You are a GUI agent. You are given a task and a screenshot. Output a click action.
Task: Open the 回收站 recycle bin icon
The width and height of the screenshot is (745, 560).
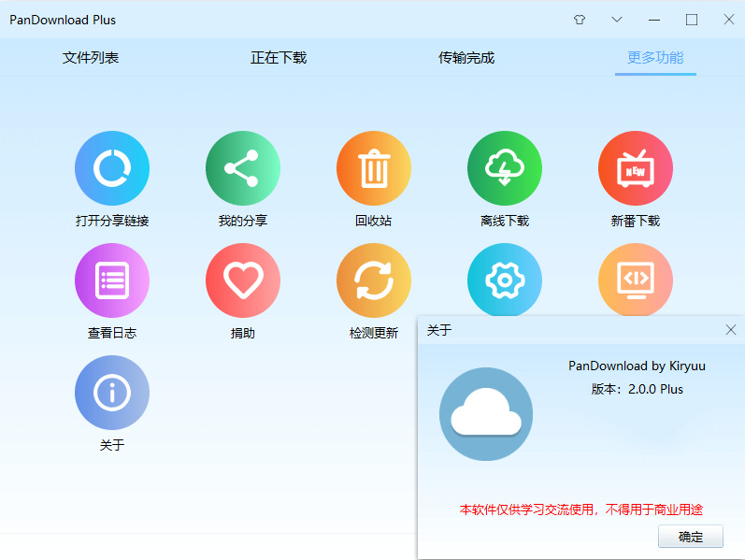tap(374, 168)
